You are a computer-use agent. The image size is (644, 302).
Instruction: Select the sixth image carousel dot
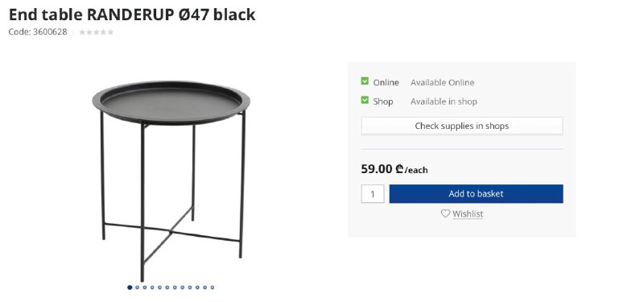tap(167, 288)
